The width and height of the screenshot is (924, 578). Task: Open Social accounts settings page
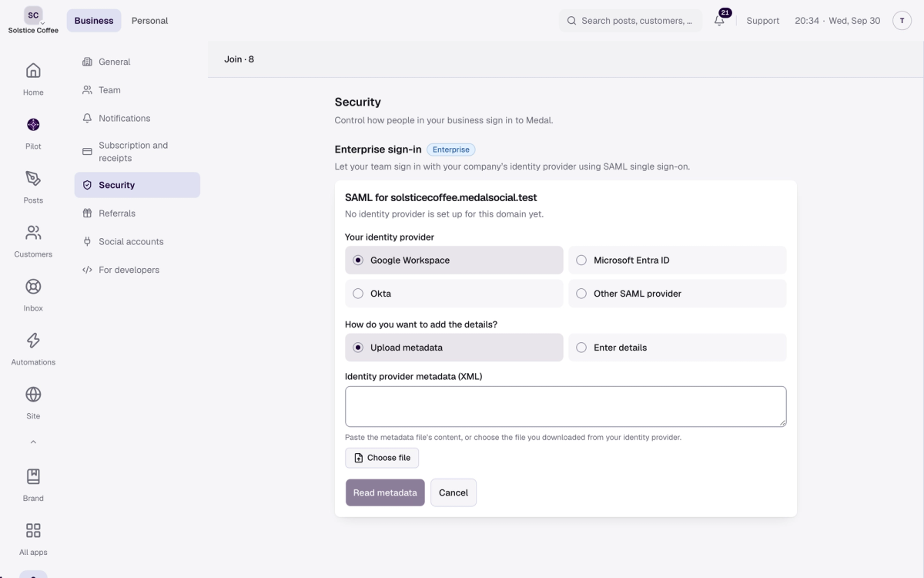[x=137, y=241]
